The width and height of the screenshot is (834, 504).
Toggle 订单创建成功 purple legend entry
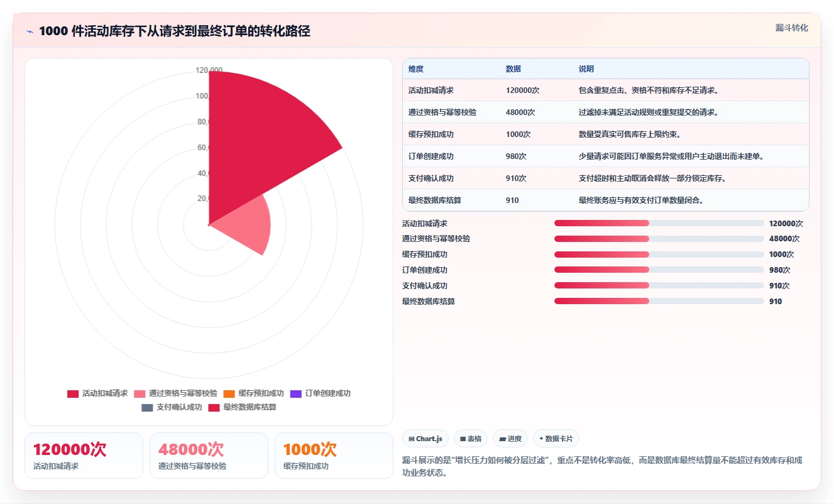(320, 393)
